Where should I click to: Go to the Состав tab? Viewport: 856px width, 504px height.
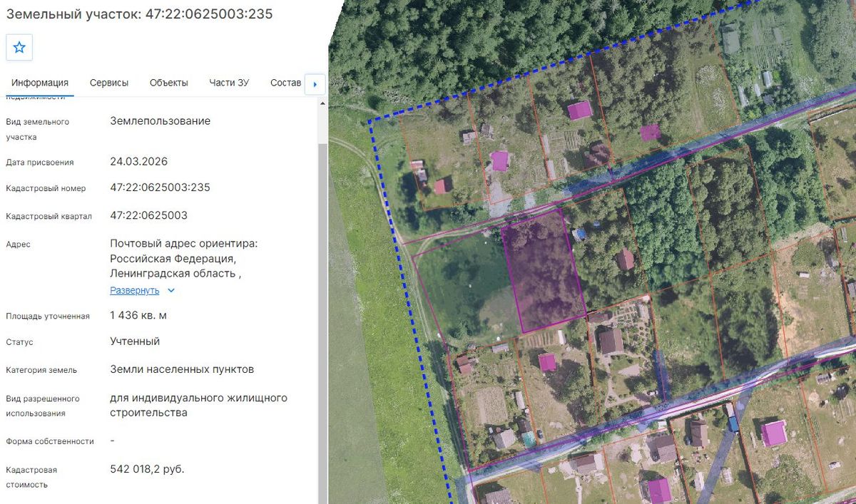(286, 83)
